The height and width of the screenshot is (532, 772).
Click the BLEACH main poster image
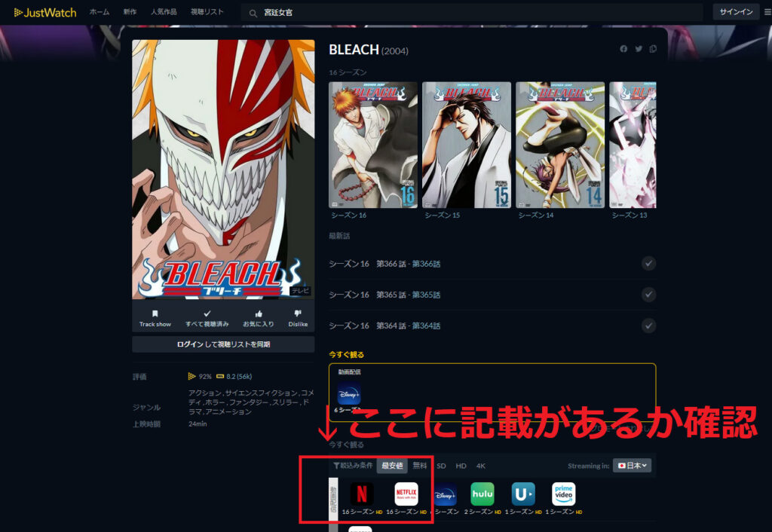coord(223,170)
